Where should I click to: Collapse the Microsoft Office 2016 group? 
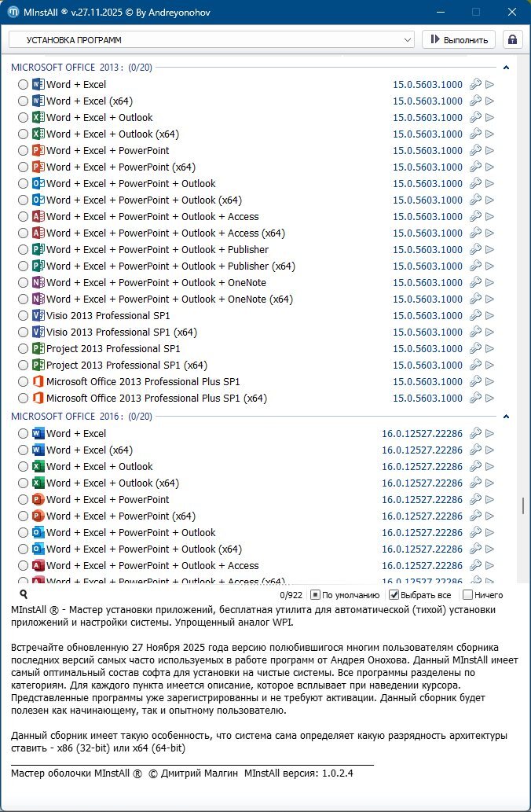(x=506, y=417)
